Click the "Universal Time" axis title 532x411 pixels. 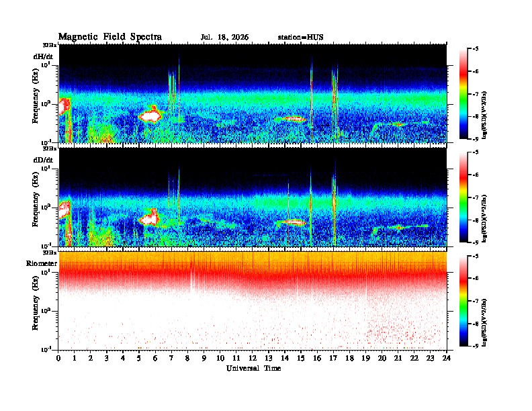[x=254, y=368]
